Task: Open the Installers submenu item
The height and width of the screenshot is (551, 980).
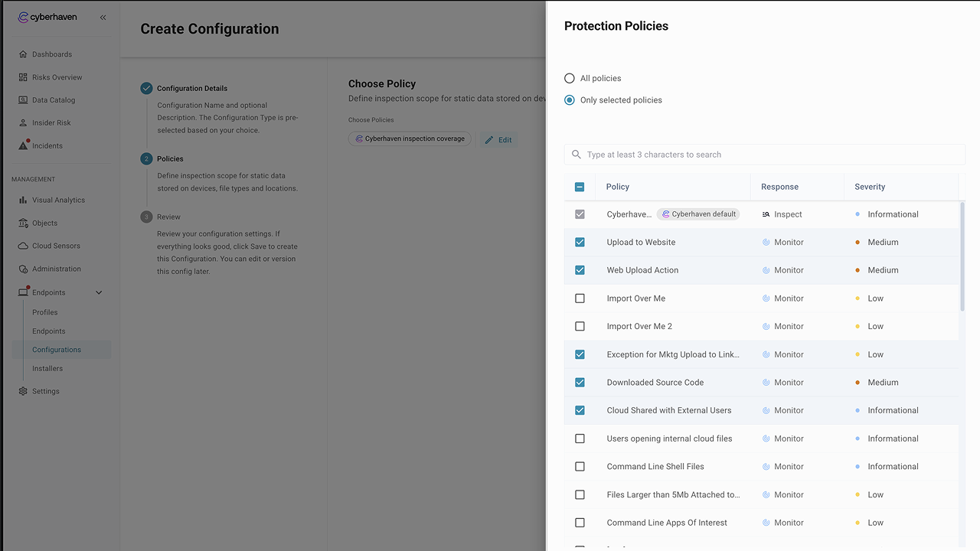Action: [47, 368]
